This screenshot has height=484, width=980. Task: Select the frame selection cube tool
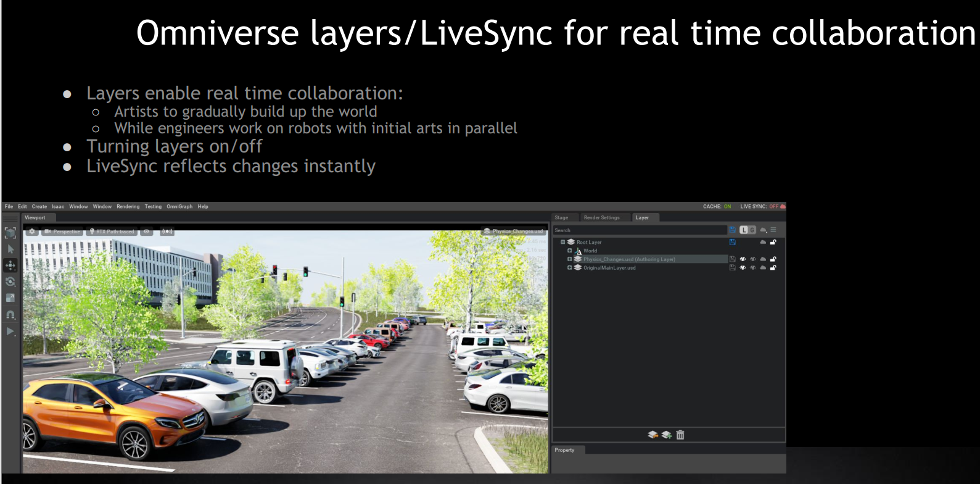[10, 233]
